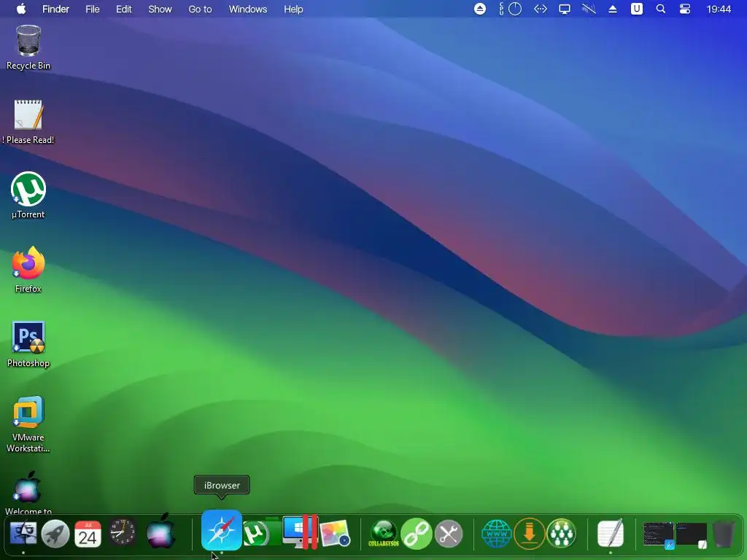Open the COLLABSYSOS globe icon in dock
Image resolution: width=747 pixels, height=560 pixels.
point(384,533)
